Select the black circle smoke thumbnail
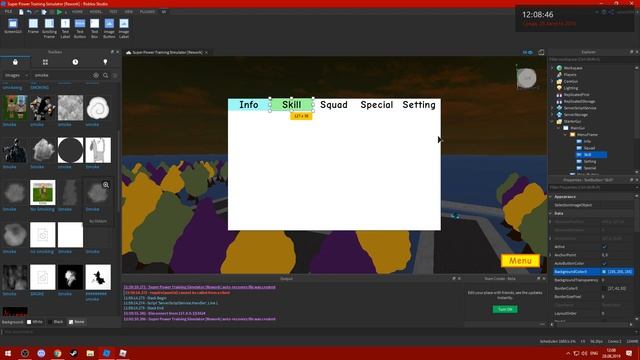640x360 pixels. [70, 150]
